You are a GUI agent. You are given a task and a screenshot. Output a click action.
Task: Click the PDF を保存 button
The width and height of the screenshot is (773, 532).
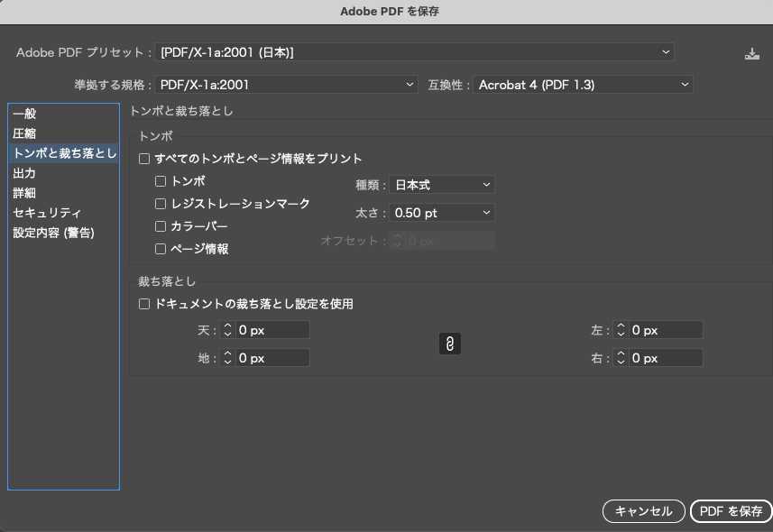coord(731,511)
